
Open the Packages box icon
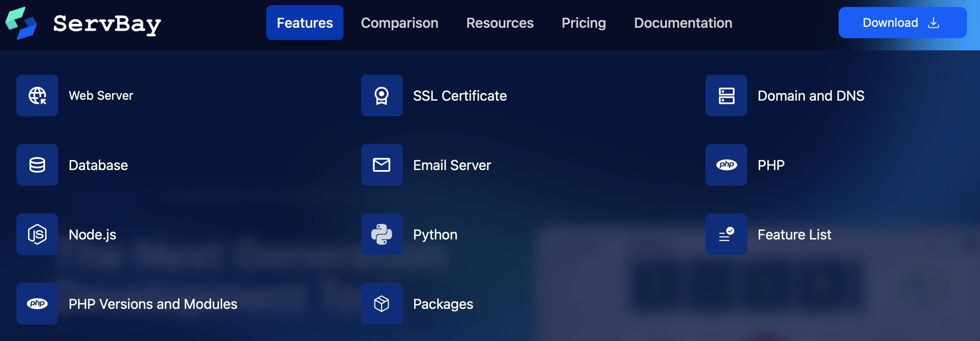coord(382,304)
